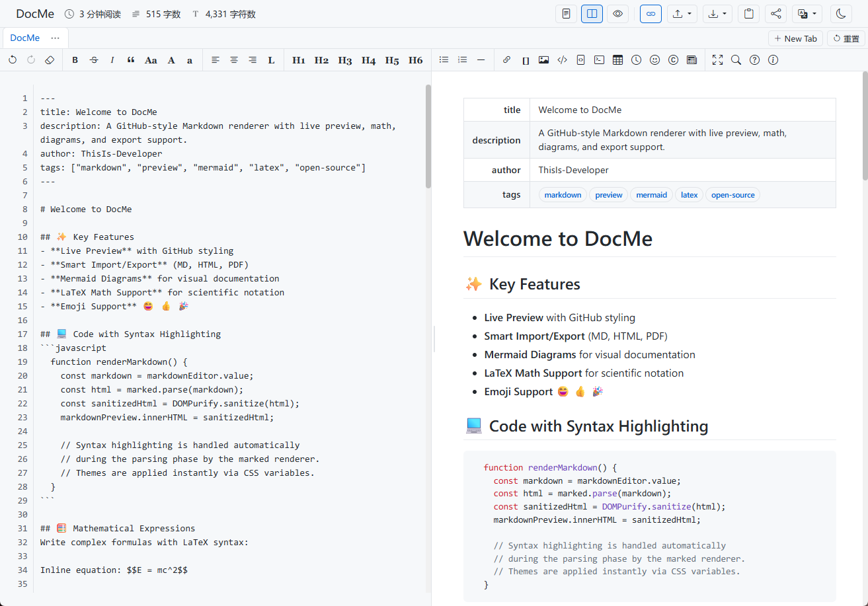Convert text to lowercase with a icon
This screenshot has width=868, height=606.
tap(190, 60)
